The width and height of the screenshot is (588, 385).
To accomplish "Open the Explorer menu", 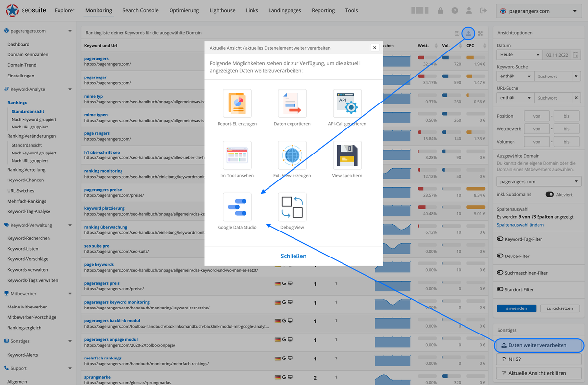I will [x=65, y=10].
